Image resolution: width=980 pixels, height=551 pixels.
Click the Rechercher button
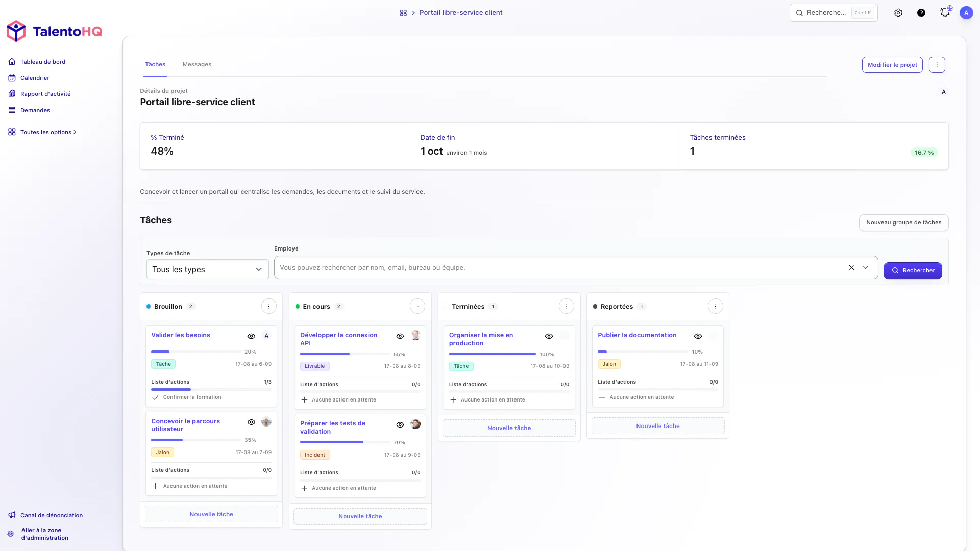[x=913, y=270]
